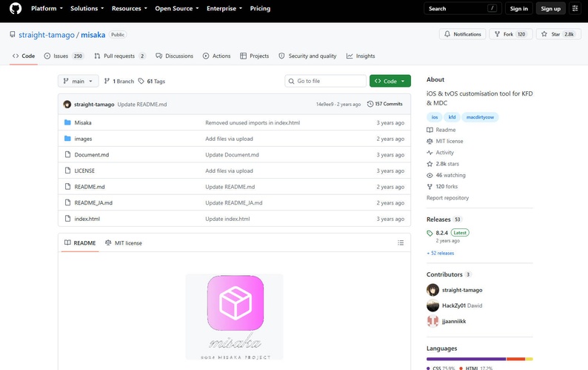Expand the Open Source menu

177,8
